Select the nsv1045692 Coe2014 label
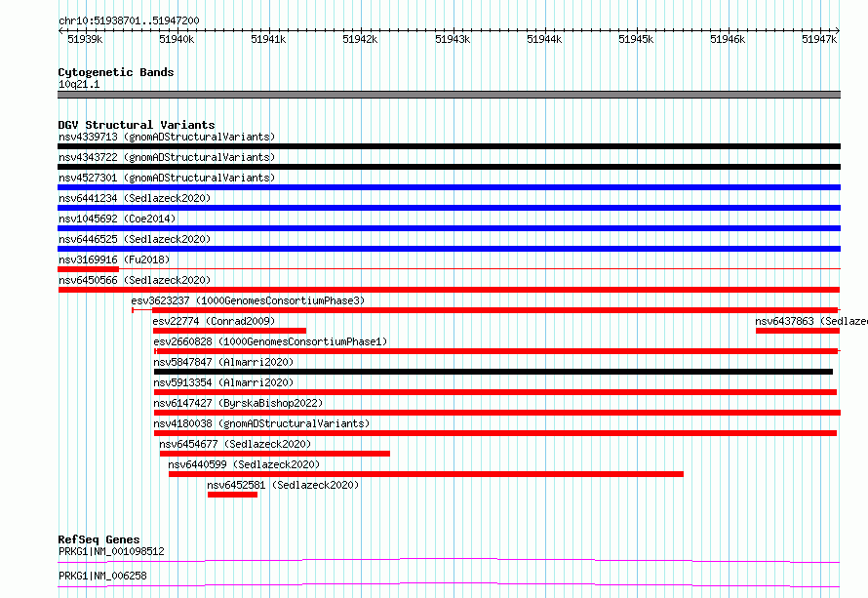 tap(117, 219)
